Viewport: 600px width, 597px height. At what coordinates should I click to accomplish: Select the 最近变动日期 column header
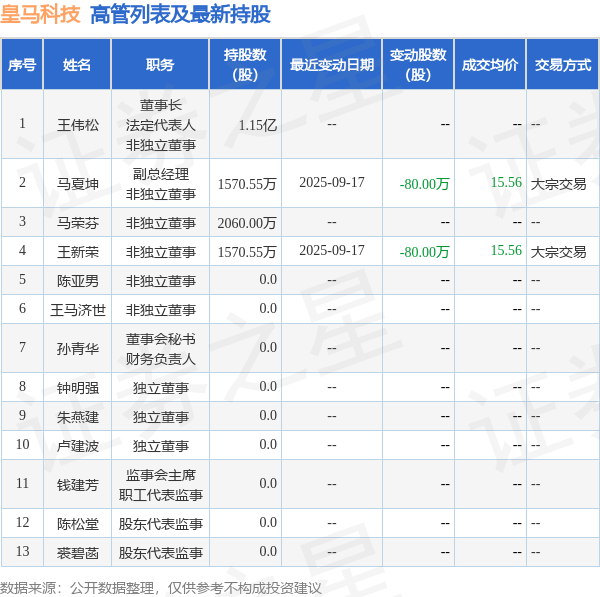[x=332, y=65]
